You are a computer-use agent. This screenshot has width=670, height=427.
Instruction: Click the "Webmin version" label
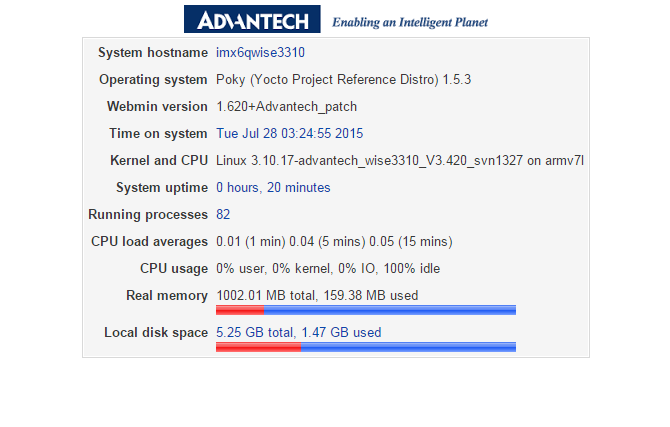click(157, 106)
